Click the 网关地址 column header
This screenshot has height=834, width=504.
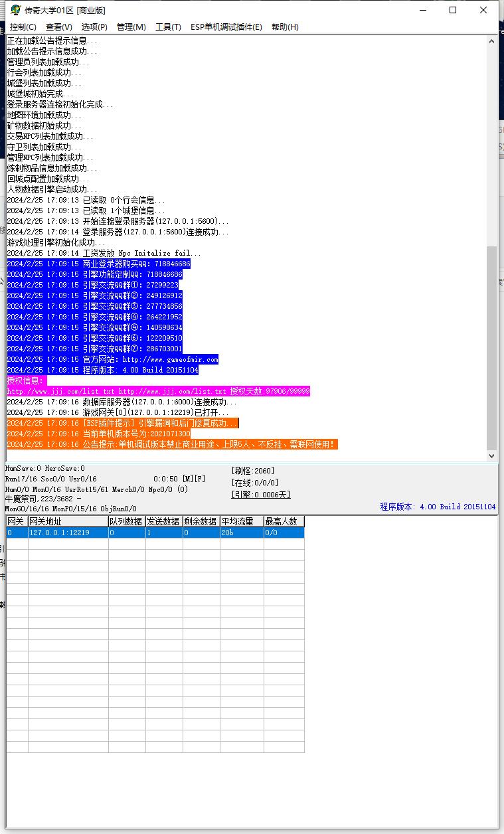pyautogui.click(x=68, y=522)
